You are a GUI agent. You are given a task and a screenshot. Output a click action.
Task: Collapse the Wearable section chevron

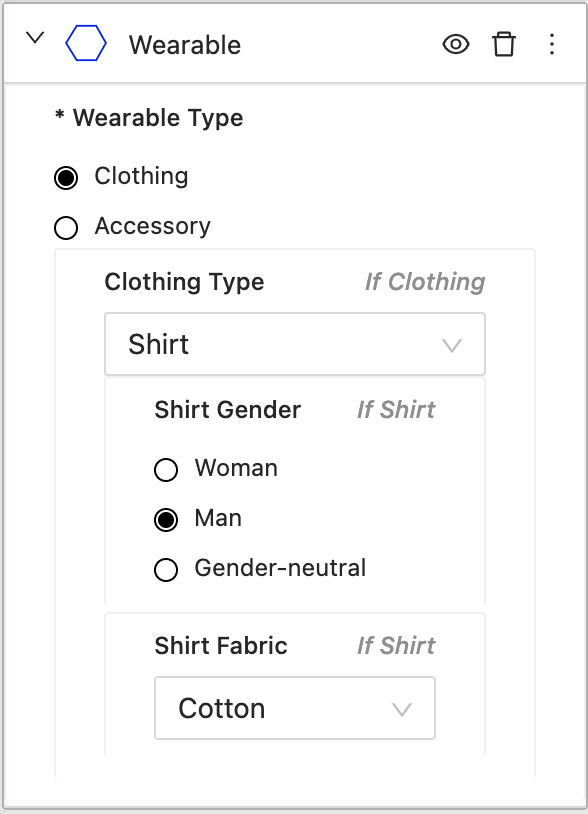click(35, 38)
